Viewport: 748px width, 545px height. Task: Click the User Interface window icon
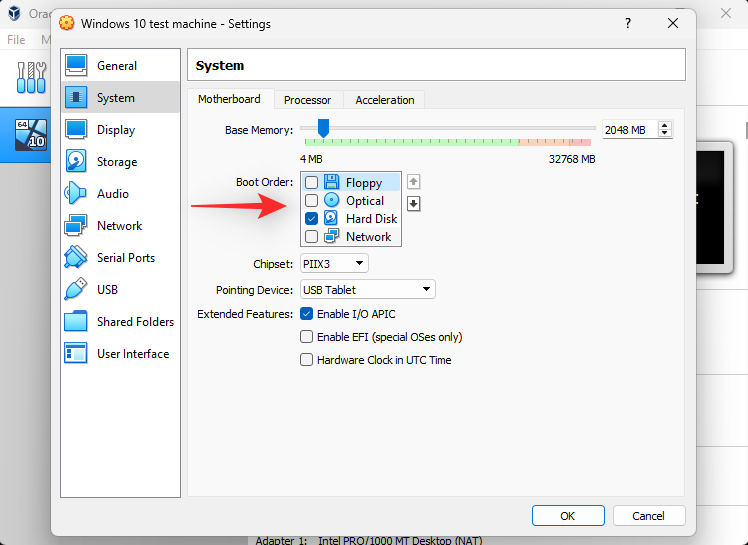76,353
